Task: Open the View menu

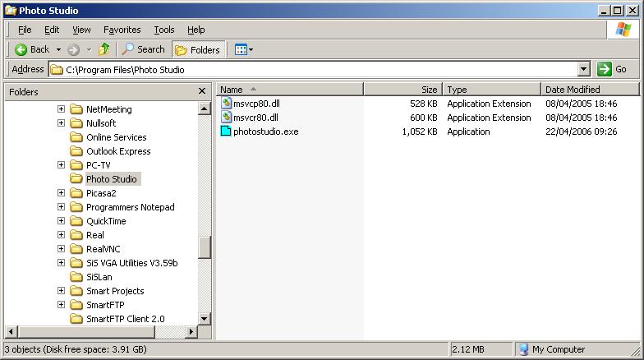Action: click(x=81, y=30)
